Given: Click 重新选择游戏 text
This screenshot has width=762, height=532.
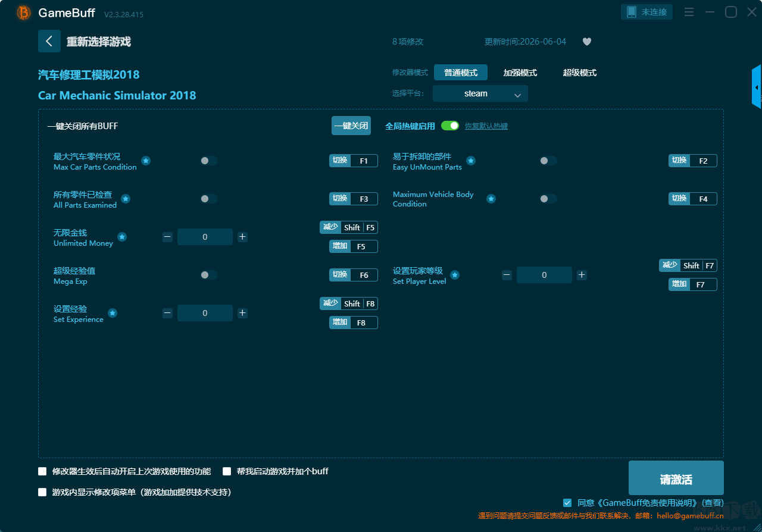Looking at the screenshot, I should click(99, 42).
